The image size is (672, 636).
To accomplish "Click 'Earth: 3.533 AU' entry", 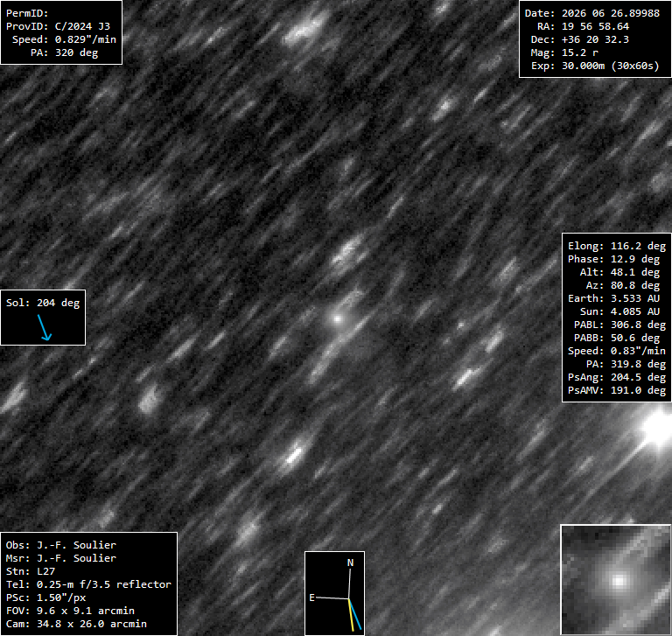I will tap(613, 298).
